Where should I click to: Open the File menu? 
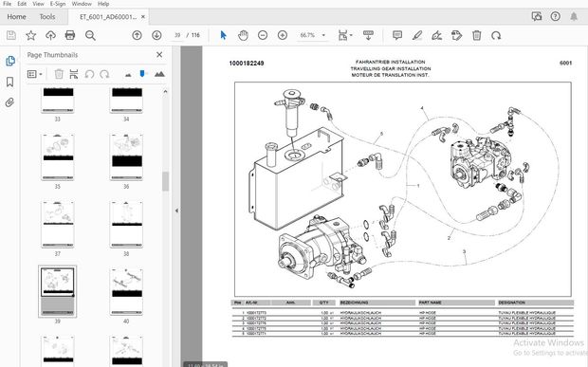8,4
